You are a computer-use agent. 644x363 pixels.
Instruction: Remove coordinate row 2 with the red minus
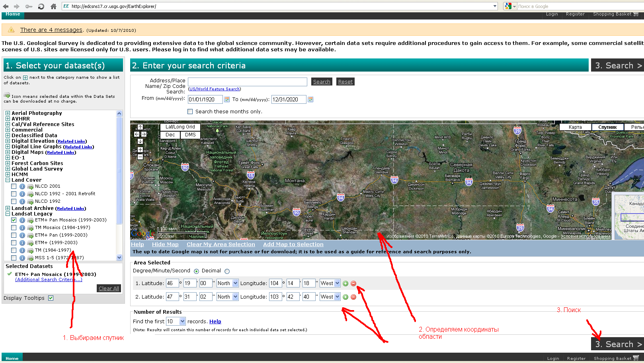(353, 297)
